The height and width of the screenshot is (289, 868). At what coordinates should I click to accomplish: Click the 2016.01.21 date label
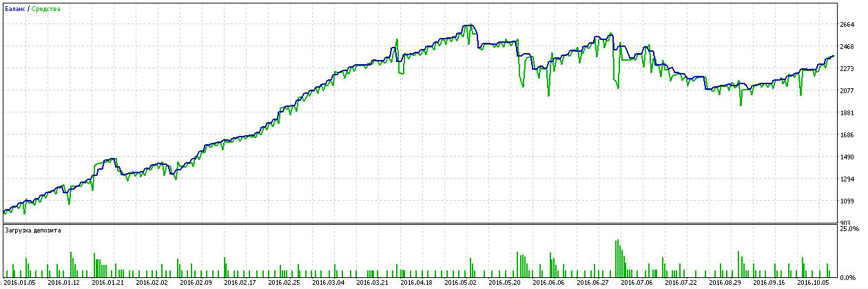point(107,282)
